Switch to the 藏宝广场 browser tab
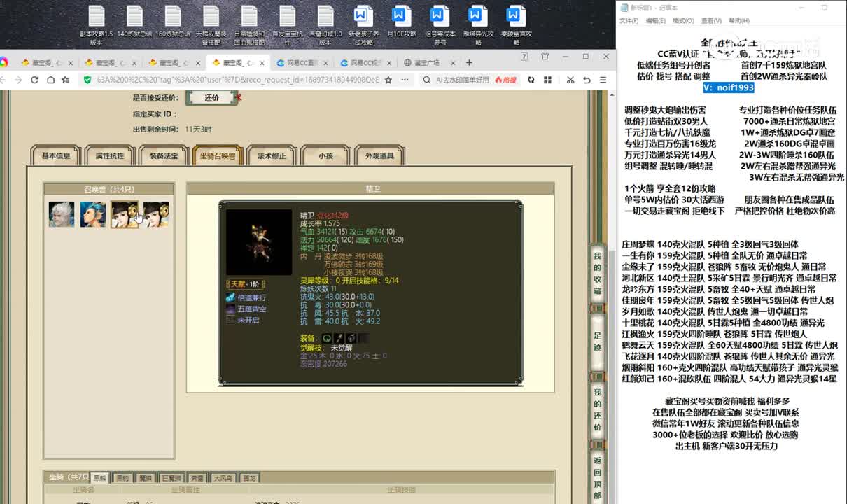Screen dimensions: 847x504 point(430,63)
